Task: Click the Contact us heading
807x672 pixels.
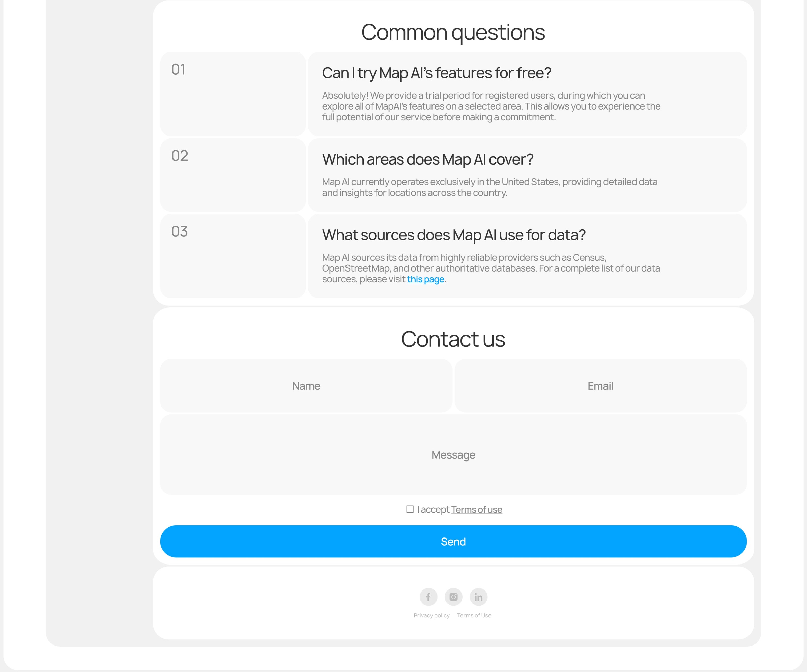Action: (x=453, y=339)
